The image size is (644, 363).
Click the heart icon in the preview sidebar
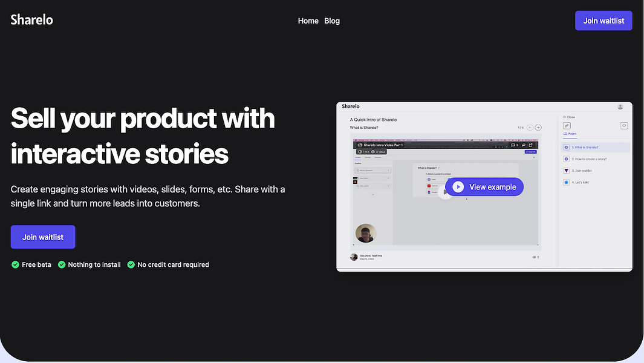[624, 126]
